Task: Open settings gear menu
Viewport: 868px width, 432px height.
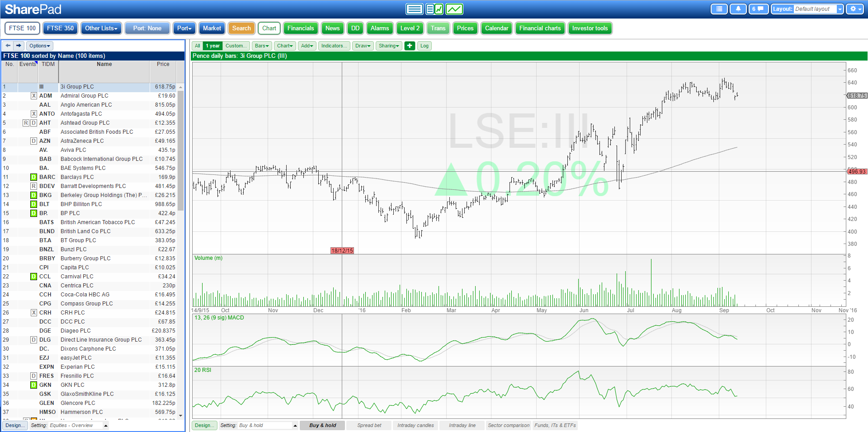Action: click(855, 9)
